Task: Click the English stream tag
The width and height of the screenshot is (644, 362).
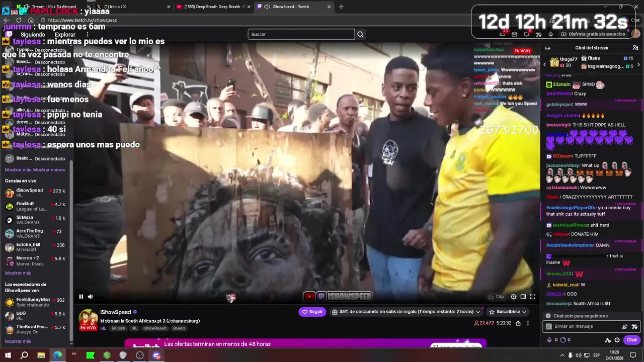Action: tap(118, 328)
